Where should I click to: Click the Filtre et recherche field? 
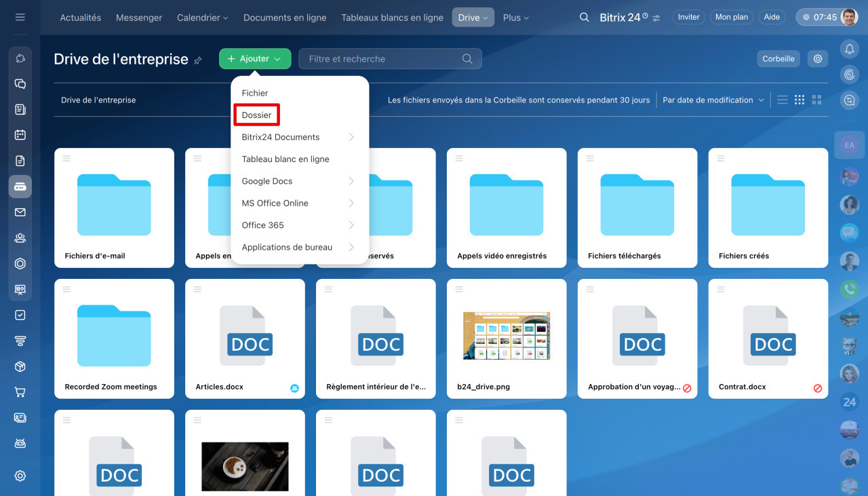tap(383, 59)
